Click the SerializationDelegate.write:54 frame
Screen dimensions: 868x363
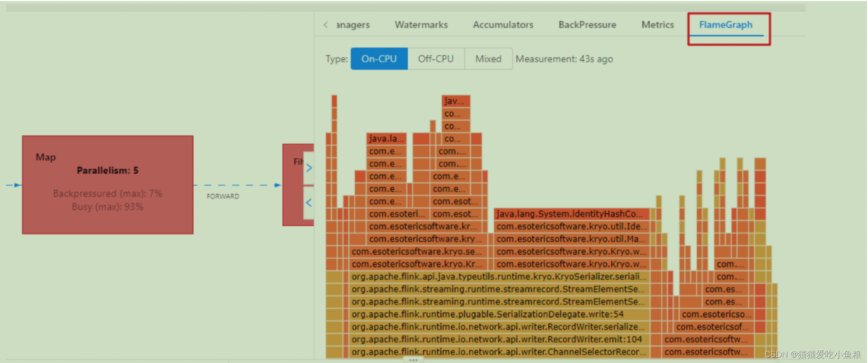pos(499,314)
